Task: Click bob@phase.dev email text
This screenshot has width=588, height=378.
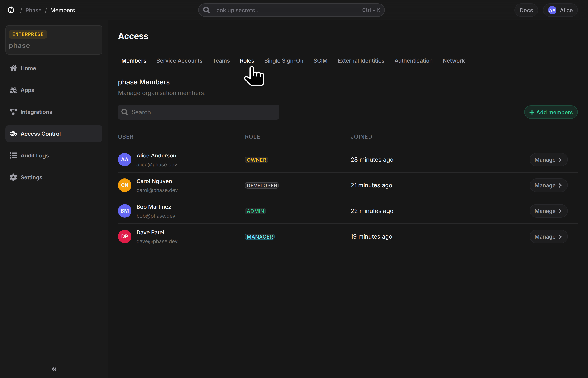Action: click(156, 216)
